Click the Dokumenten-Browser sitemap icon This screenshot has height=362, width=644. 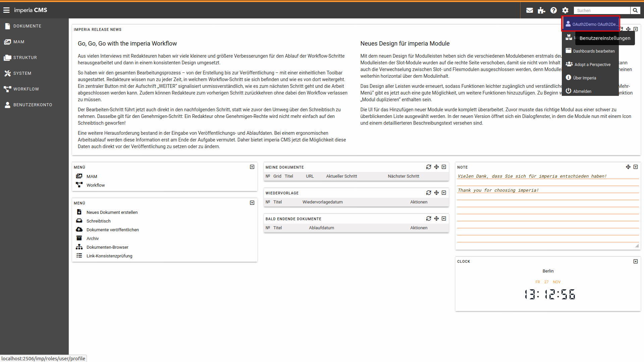coord(79,247)
